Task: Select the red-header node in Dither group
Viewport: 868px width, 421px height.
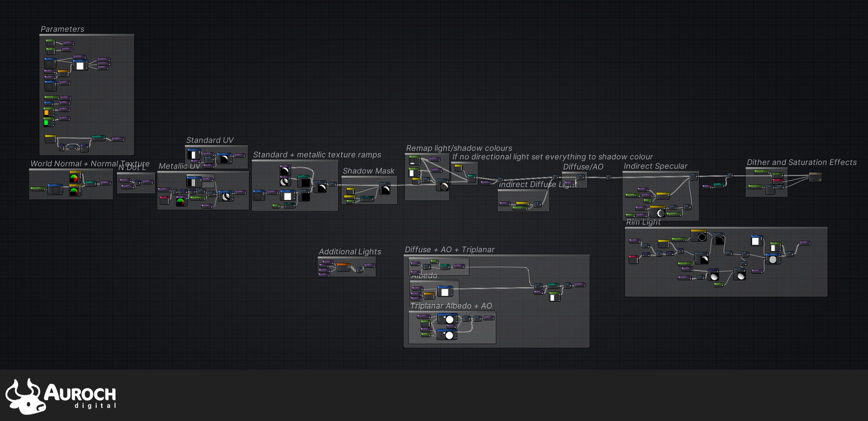Action: click(x=778, y=181)
